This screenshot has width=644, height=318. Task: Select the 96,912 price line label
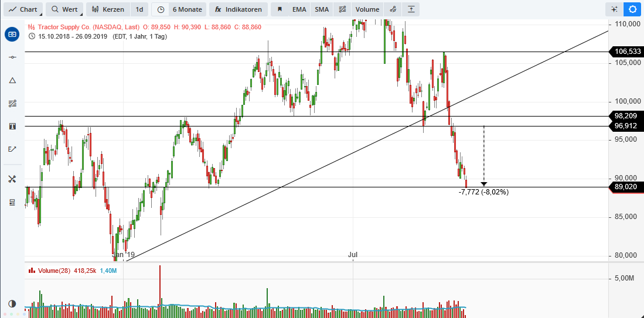coord(625,126)
